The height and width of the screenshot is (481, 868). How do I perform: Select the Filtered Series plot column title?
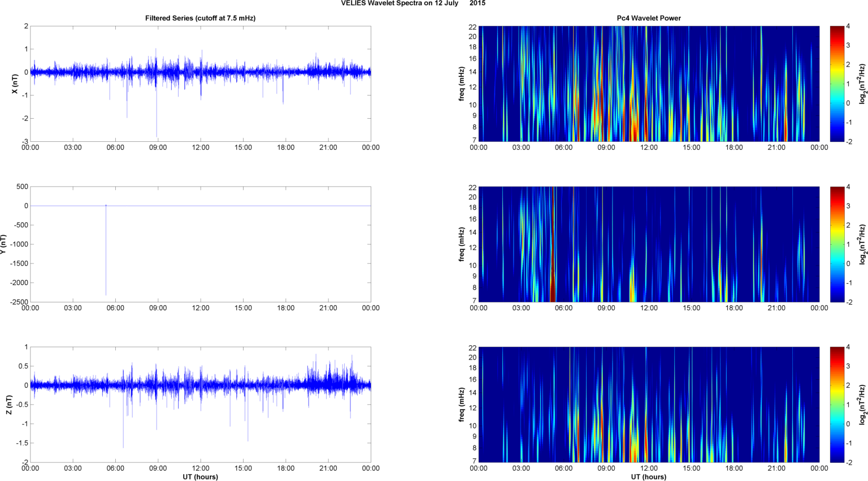(x=200, y=18)
